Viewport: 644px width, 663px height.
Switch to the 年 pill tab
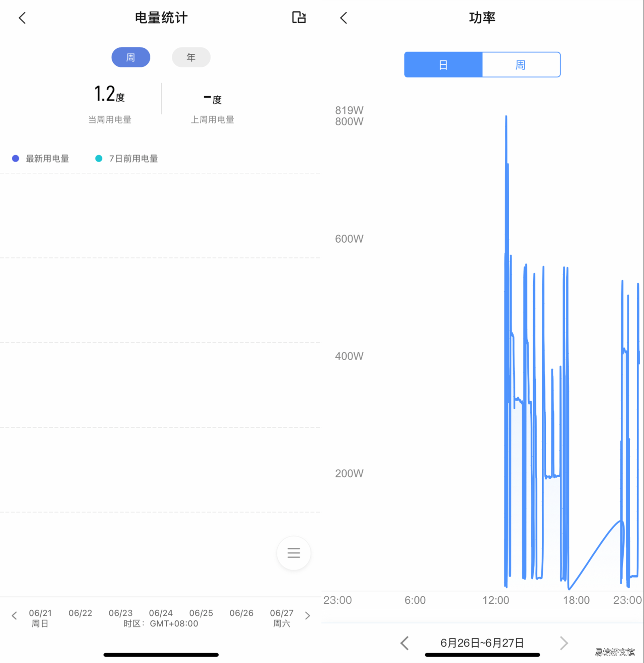pos(191,57)
